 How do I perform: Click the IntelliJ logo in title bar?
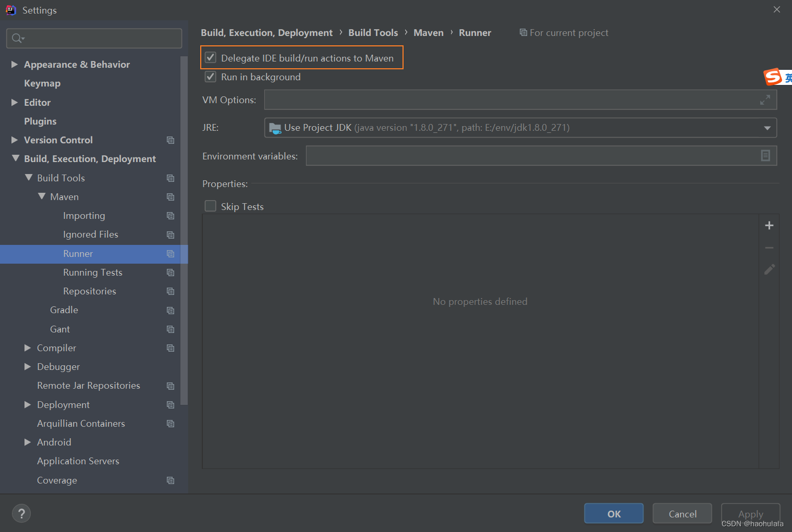click(x=11, y=10)
